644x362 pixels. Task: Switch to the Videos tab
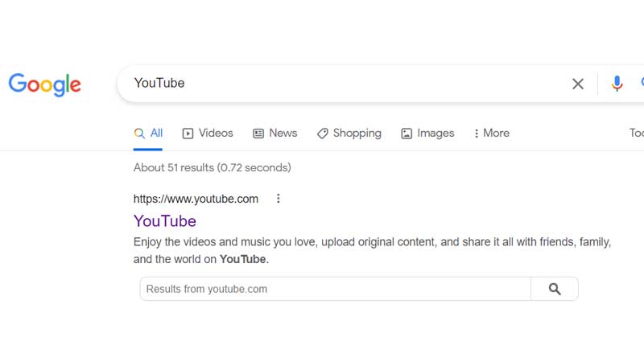tap(208, 133)
